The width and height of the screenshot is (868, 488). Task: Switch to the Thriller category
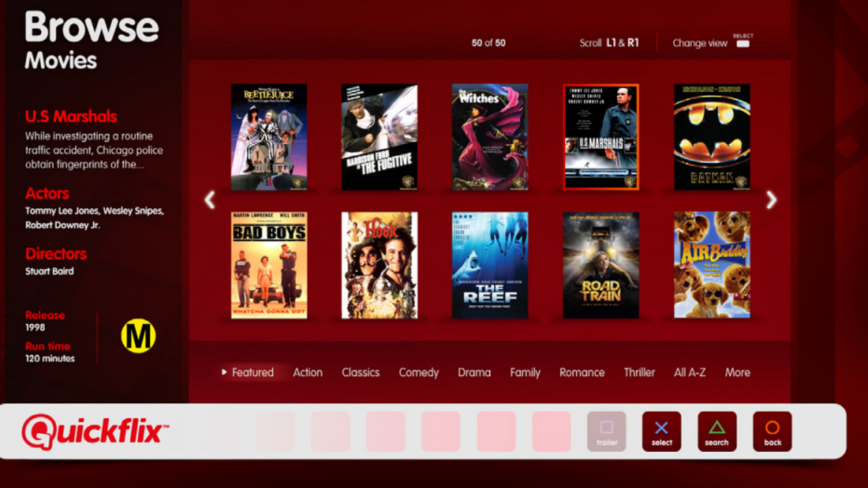click(x=639, y=373)
